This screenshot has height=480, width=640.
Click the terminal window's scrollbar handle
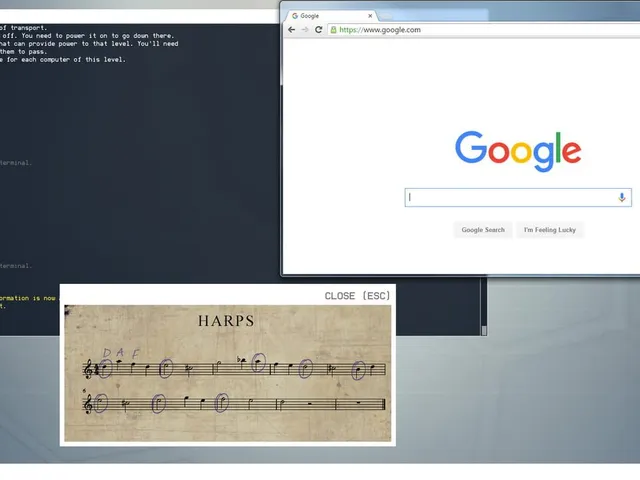[x=484, y=330]
